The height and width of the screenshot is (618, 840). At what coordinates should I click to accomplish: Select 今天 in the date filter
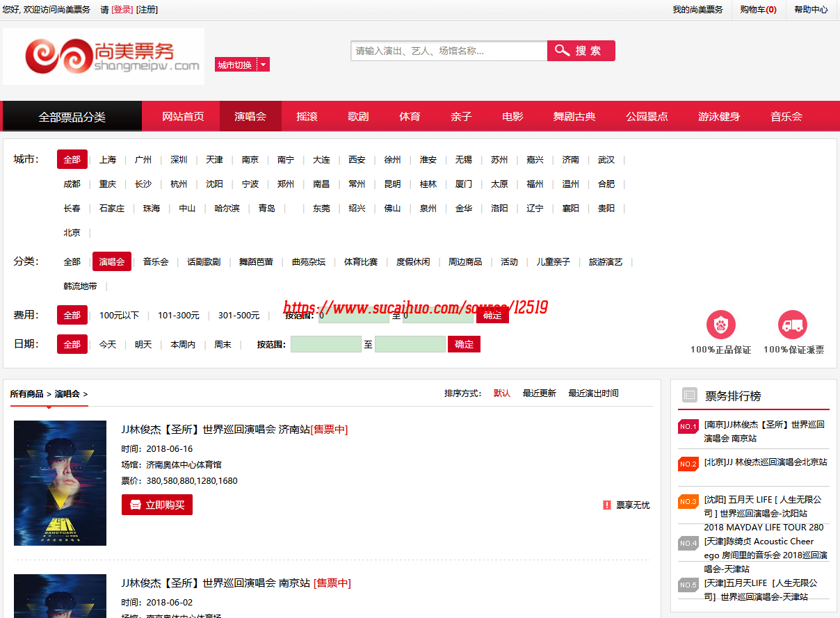point(108,345)
